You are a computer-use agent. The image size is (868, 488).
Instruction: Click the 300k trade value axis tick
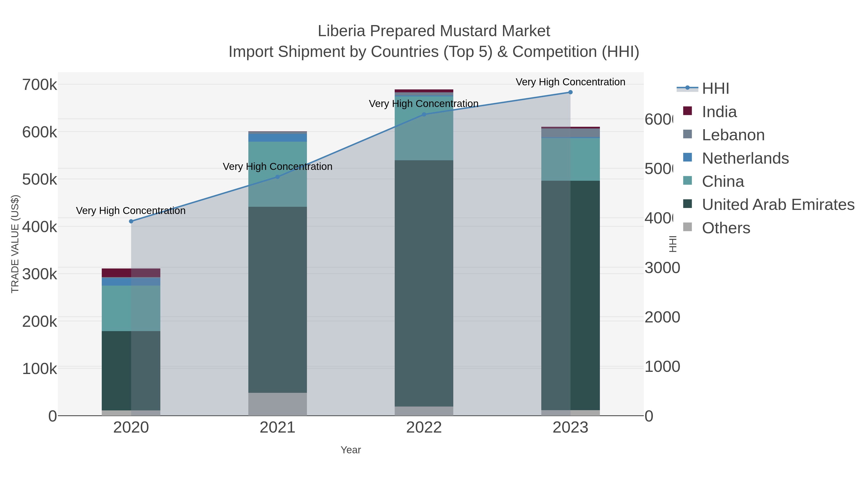40,274
